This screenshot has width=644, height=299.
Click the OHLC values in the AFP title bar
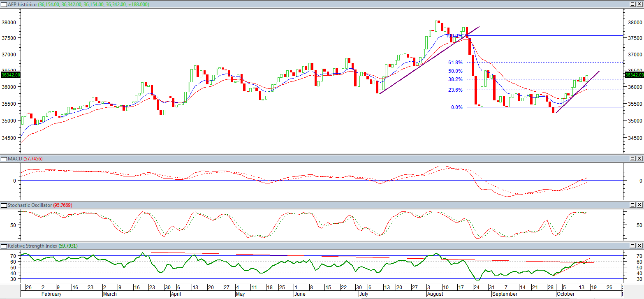pos(93,4)
